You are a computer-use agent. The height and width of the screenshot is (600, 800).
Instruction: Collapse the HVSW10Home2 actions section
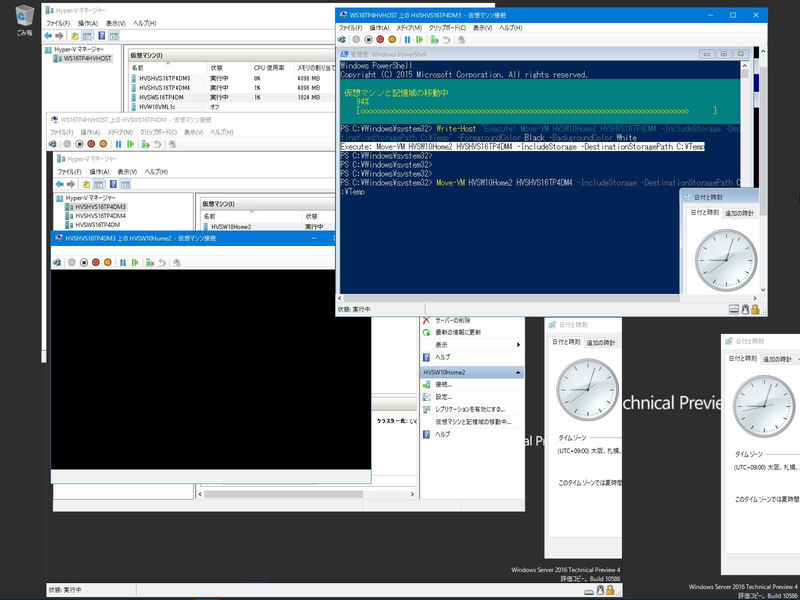click(x=518, y=372)
